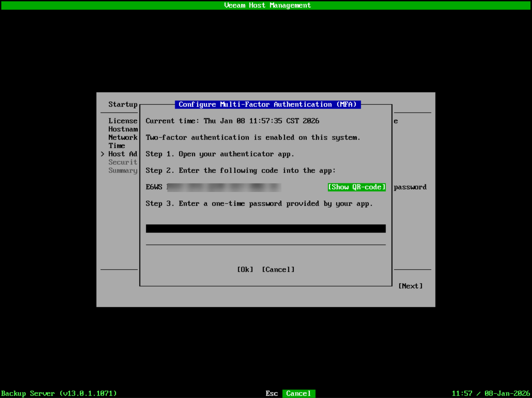Screen dimensions: 532x398
Task: Click the Next button
Action: click(x=410, y=286)
